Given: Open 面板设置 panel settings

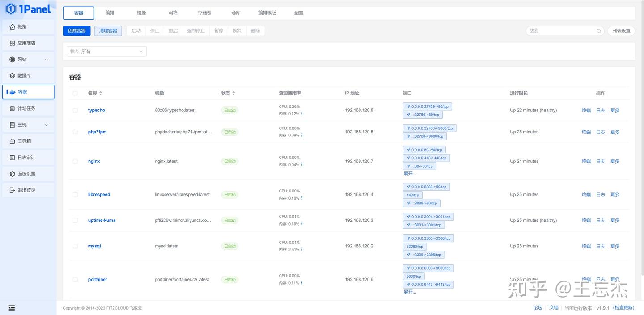Looking at the screenshot, I should (x=28, y=174).
